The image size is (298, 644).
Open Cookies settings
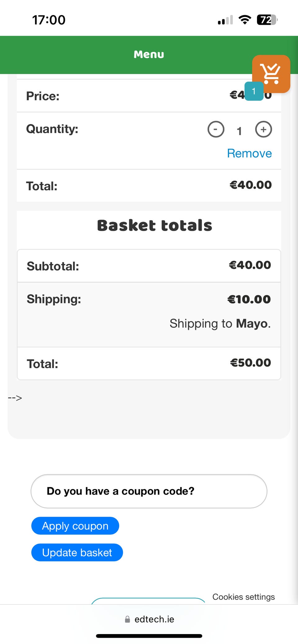243,597
